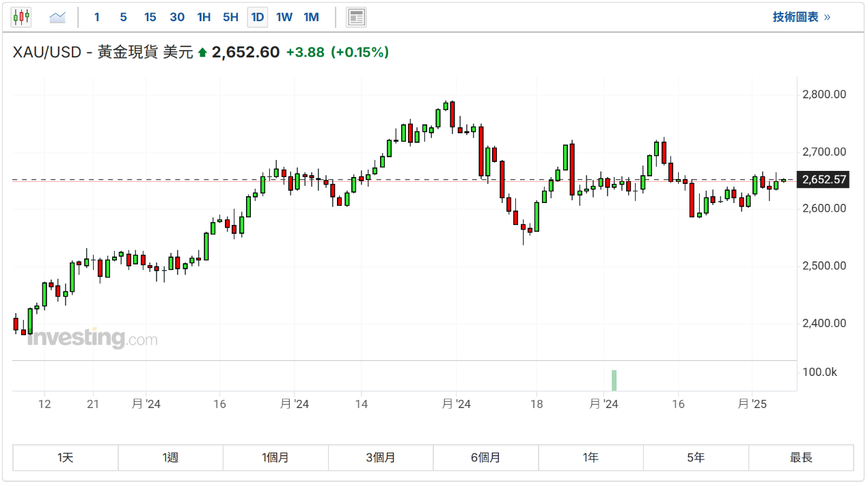Click the green up-arrow price indicator
Screen dimensions: 868x486
[x=202, y=53]
